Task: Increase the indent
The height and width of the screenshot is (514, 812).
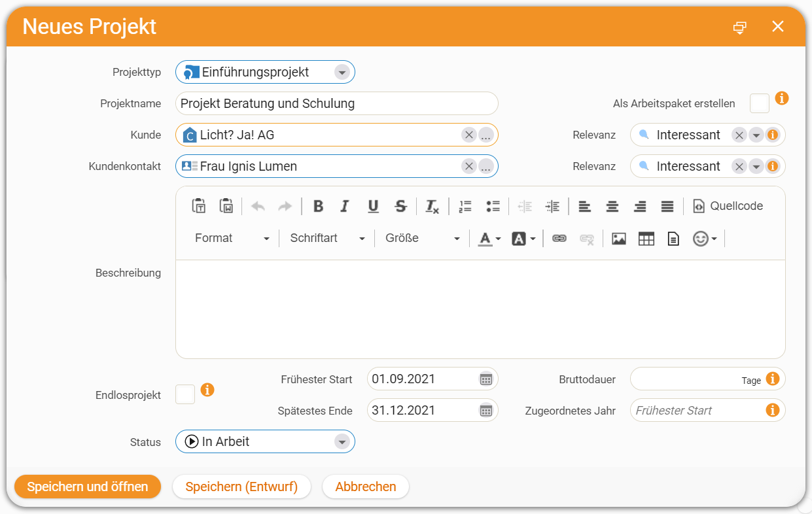Action: click(x=552, y=206)
